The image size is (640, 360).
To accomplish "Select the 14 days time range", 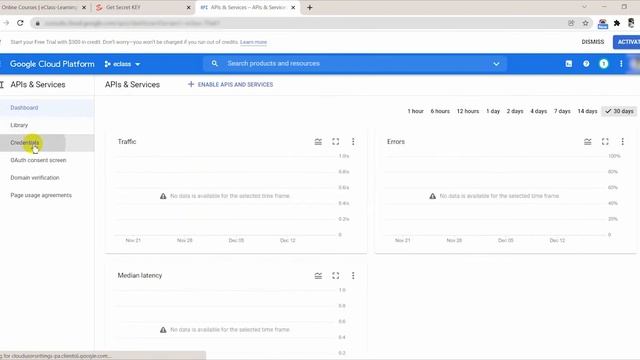I will (587, 111).
